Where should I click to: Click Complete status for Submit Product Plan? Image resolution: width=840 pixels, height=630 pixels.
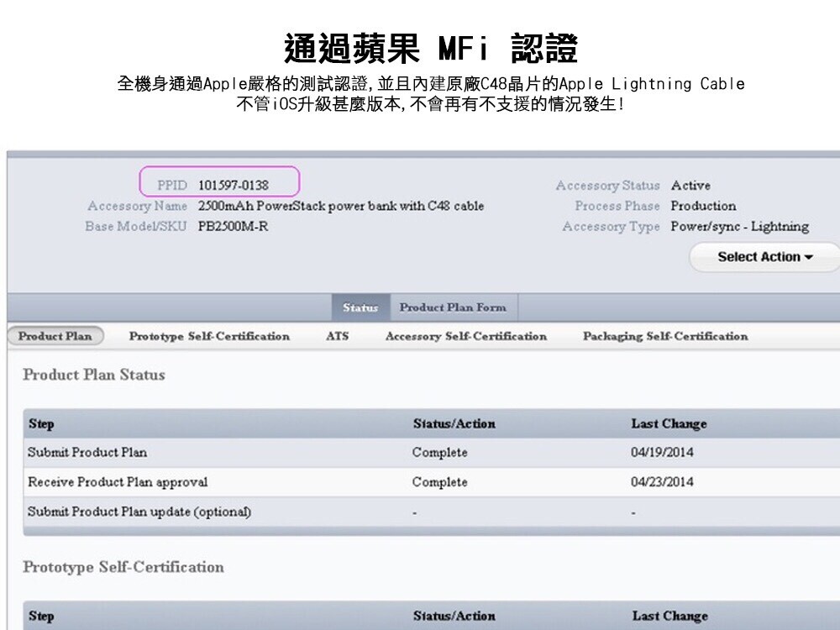[x=440, y=453]
